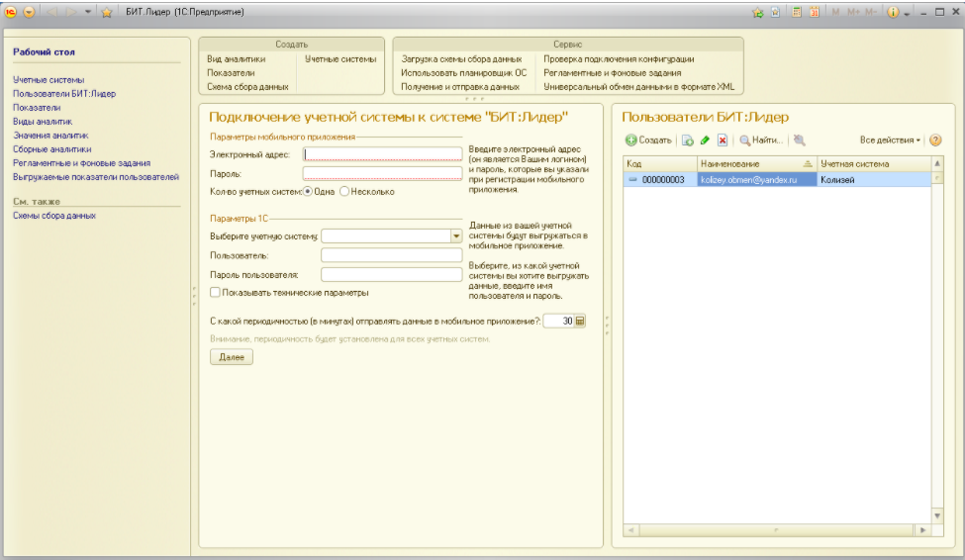Open Универсальный обмен данными в формате XML

[638, 87]
